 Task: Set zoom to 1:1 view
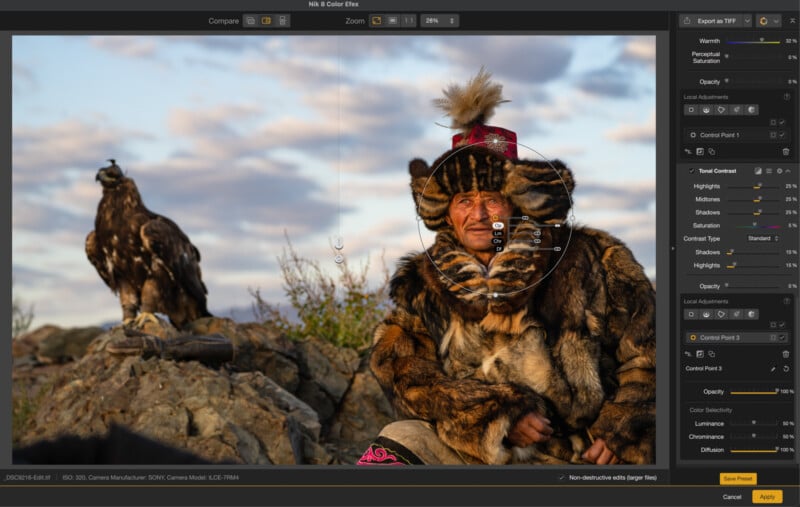pos(409,20)
